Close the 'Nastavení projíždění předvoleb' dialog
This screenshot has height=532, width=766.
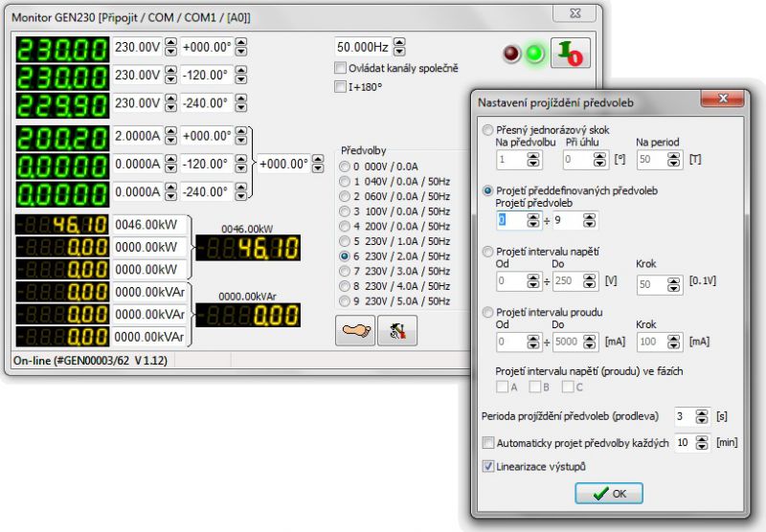click(x=723, y=99)
